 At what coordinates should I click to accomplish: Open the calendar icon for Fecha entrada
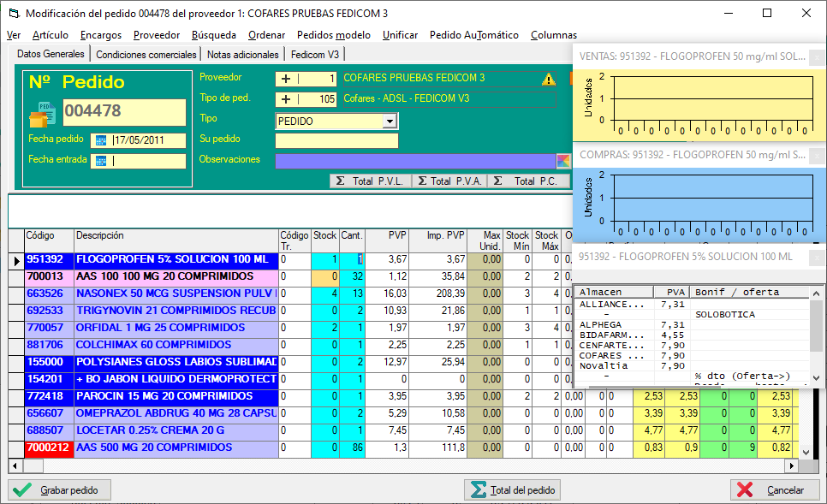point(101,162)
